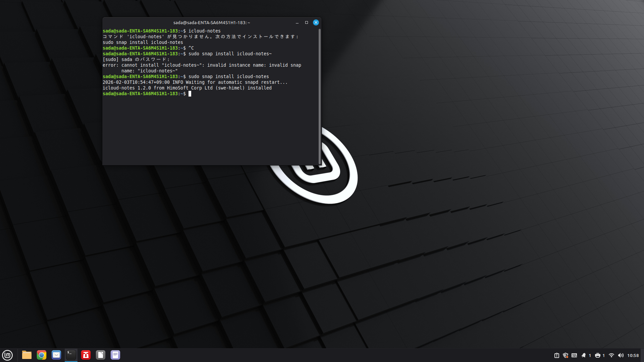Image resolution: width=644 pixels, height=362 pixels.
Task: Maximize the terminal window
Action: pyautogui.click(x=306, y=22)
